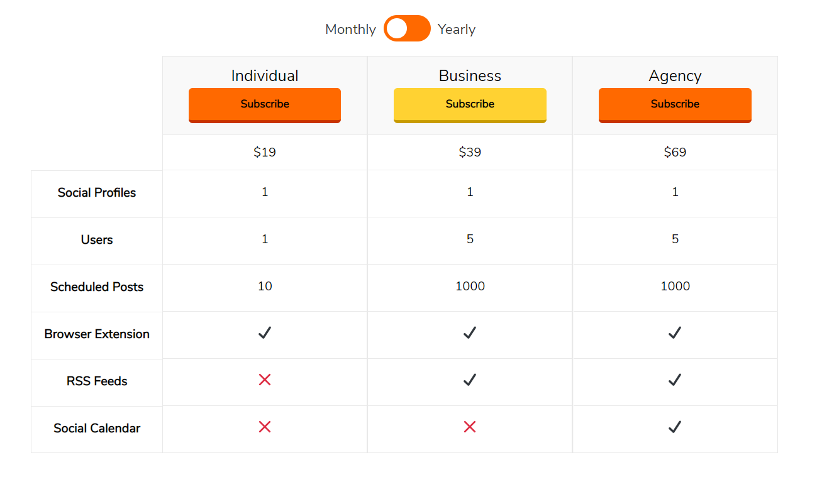
Task: Click the red X for Individual Social Calendar
Action: coord(265,427)
